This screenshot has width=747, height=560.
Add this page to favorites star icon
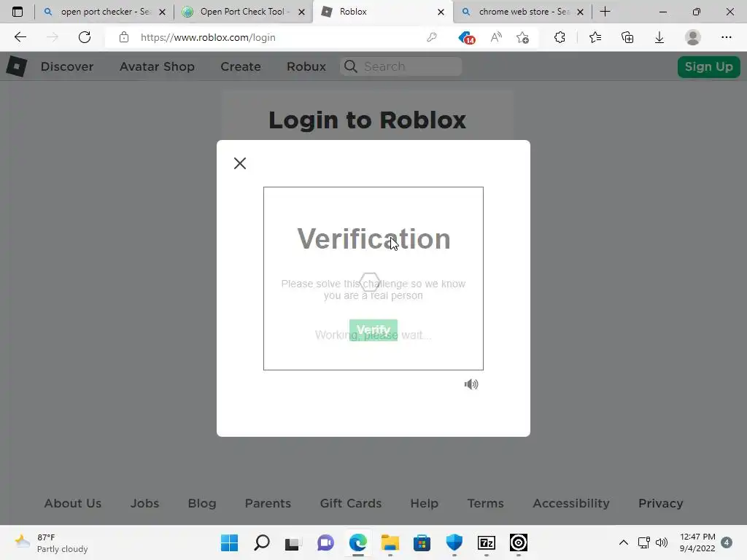pos(522,37)
